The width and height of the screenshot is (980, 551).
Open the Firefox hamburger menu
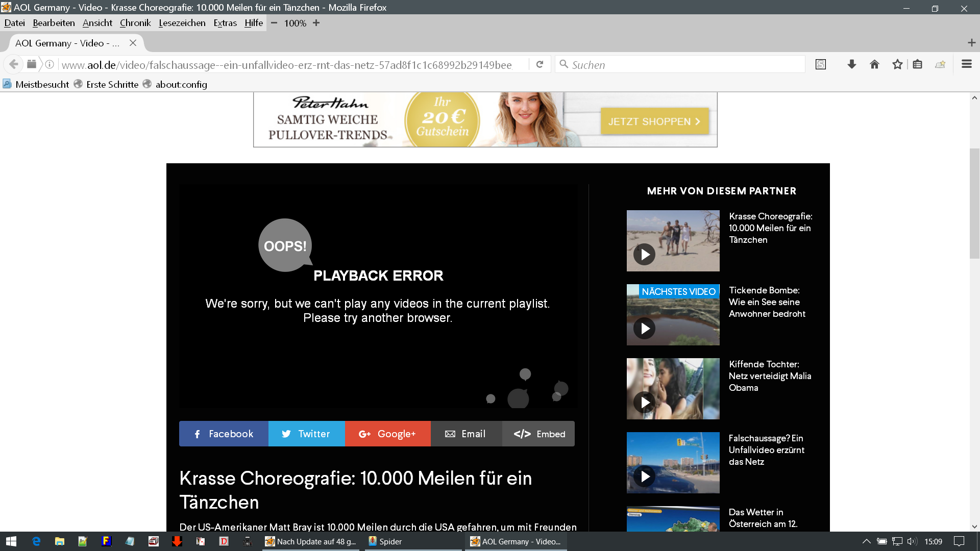(x=966, y=64)
